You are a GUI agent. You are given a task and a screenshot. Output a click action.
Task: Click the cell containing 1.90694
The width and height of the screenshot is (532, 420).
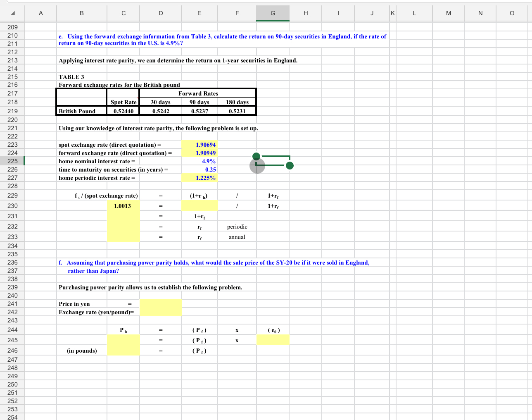point(199,145)
